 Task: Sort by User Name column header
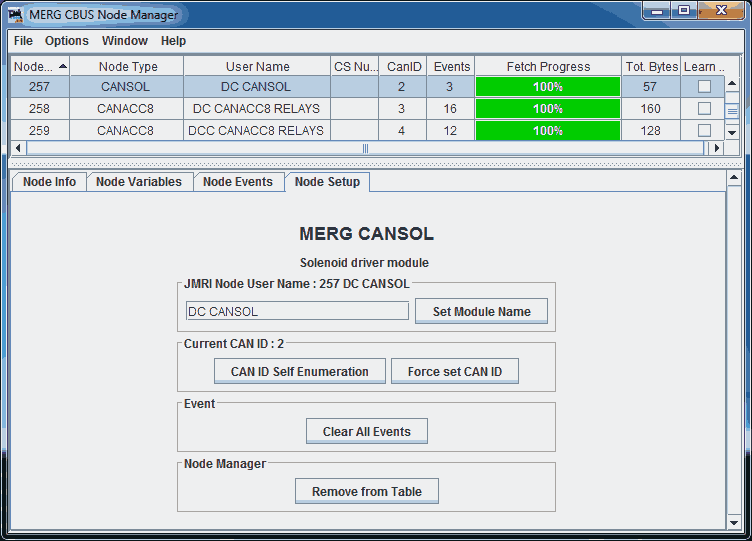click(258, 66)
